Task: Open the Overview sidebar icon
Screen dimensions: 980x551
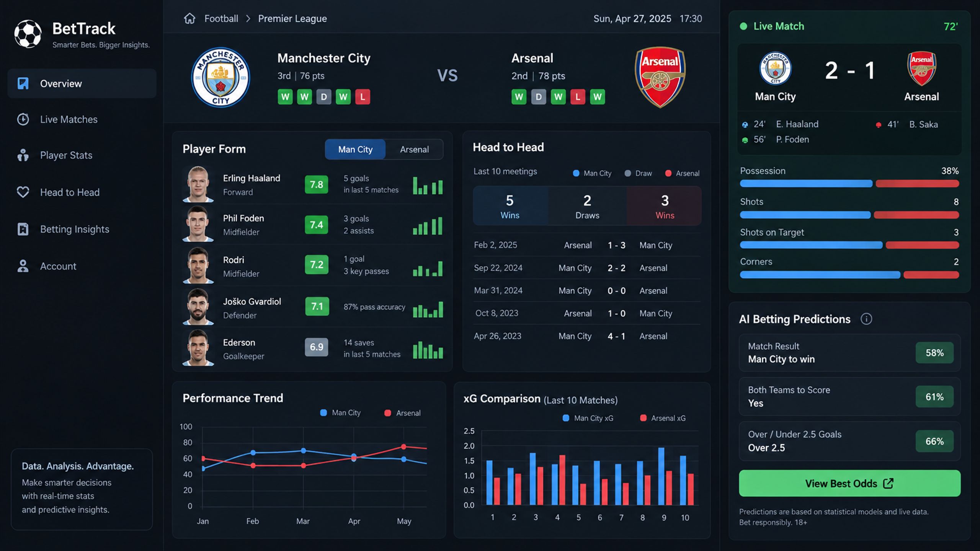Action: click(23, 83)
